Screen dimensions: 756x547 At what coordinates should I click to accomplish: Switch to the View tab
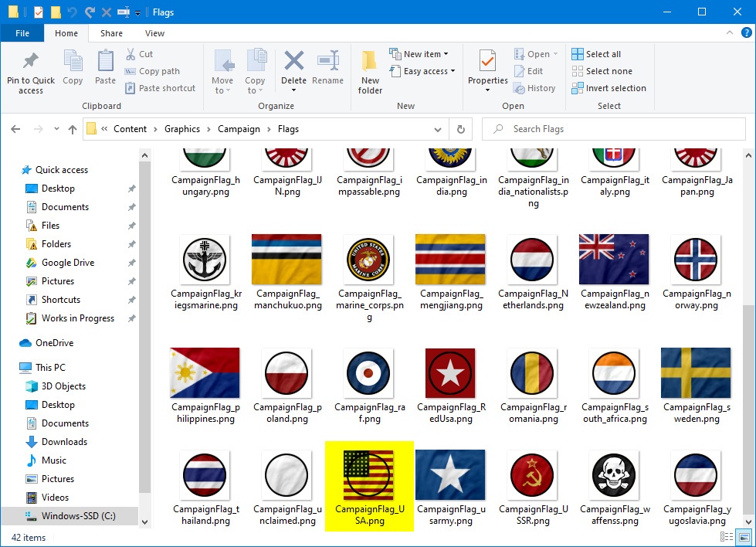154,33
